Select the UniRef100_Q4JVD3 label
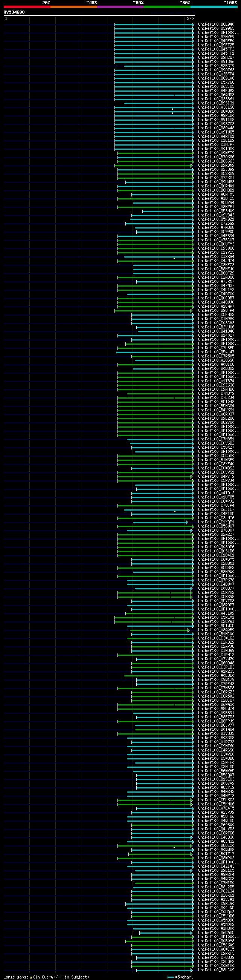Viewport: 241px width, 980px height. 216,829
